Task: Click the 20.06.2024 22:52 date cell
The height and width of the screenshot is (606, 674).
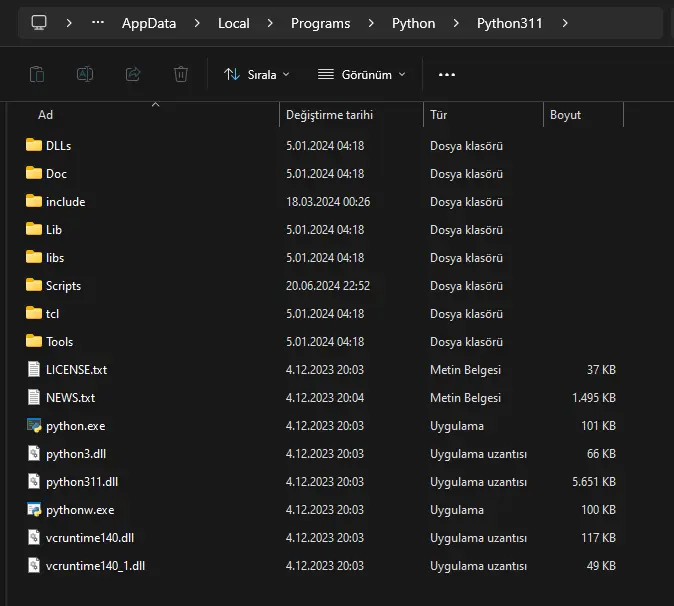Action: 328,285
